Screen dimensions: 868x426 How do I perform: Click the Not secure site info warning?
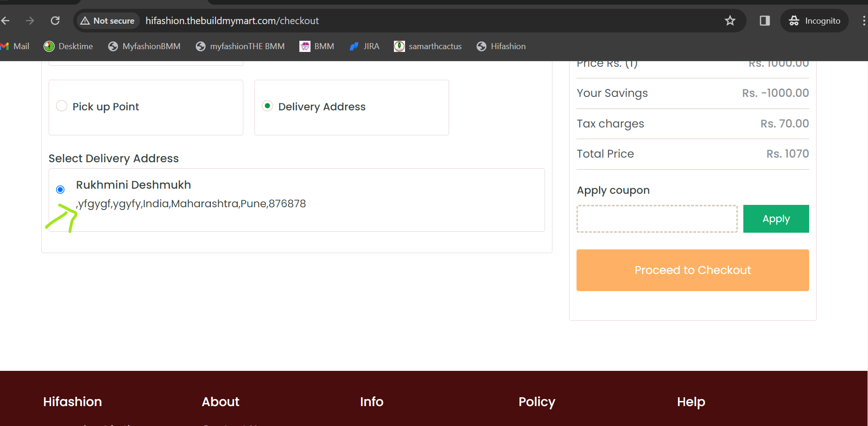(x=108, y=21)
